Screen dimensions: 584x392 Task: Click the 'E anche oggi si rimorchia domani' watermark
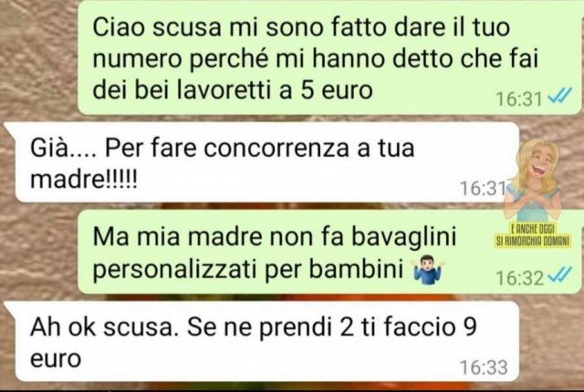(x=533, y=236)
